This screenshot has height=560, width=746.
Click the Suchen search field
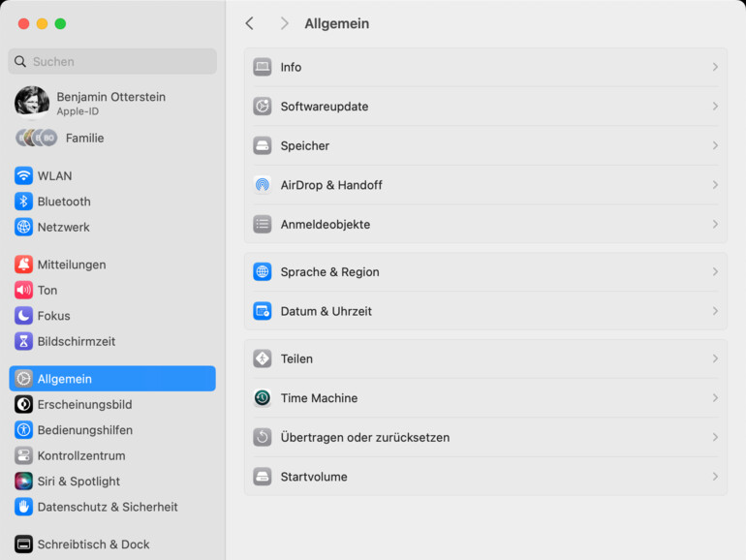pyautogui.click(x=112, y=62)
